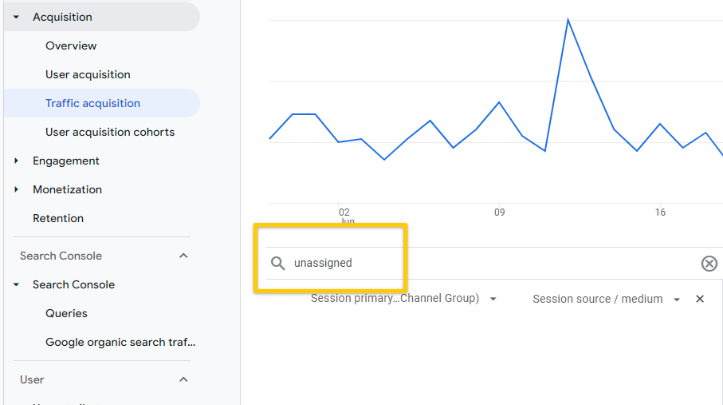Open Google organic search traffic report
Image resolution: width=723 pixels, height=405 pixels.
pos(120,342)
